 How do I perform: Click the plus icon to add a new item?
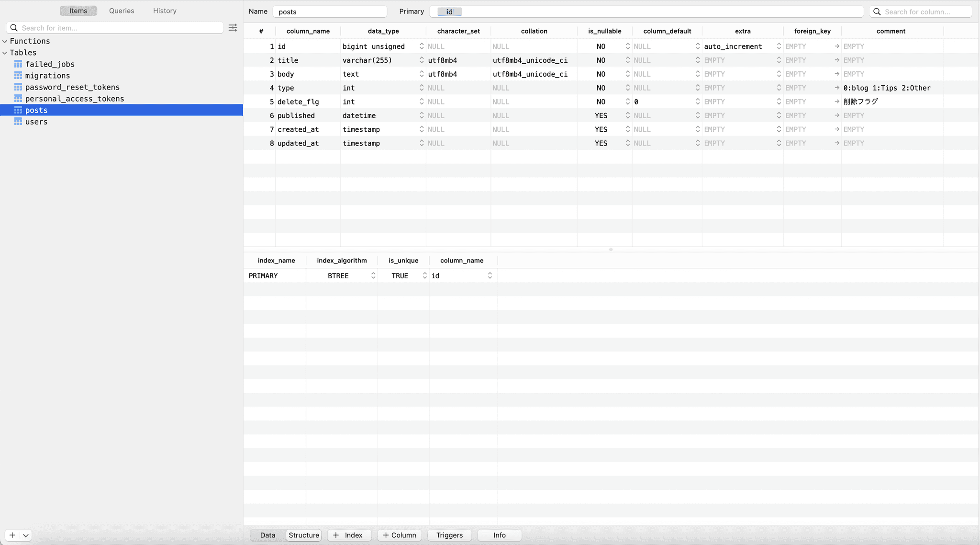[12, 535]
